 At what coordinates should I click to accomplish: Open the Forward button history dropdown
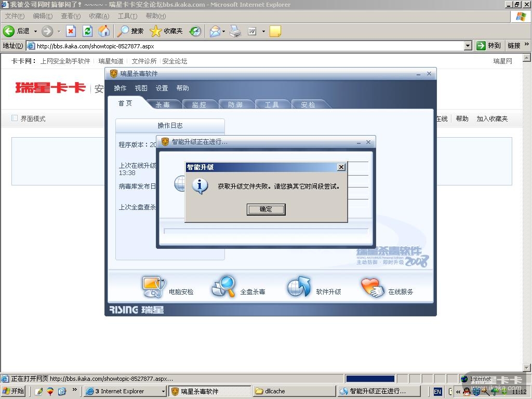(x=59, y=31)
